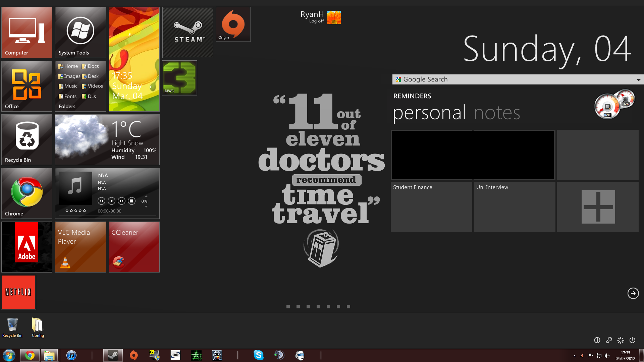Skip to next track in music widget
The image size is (644, 362).
pyautogui.click(x=122, y=201)
